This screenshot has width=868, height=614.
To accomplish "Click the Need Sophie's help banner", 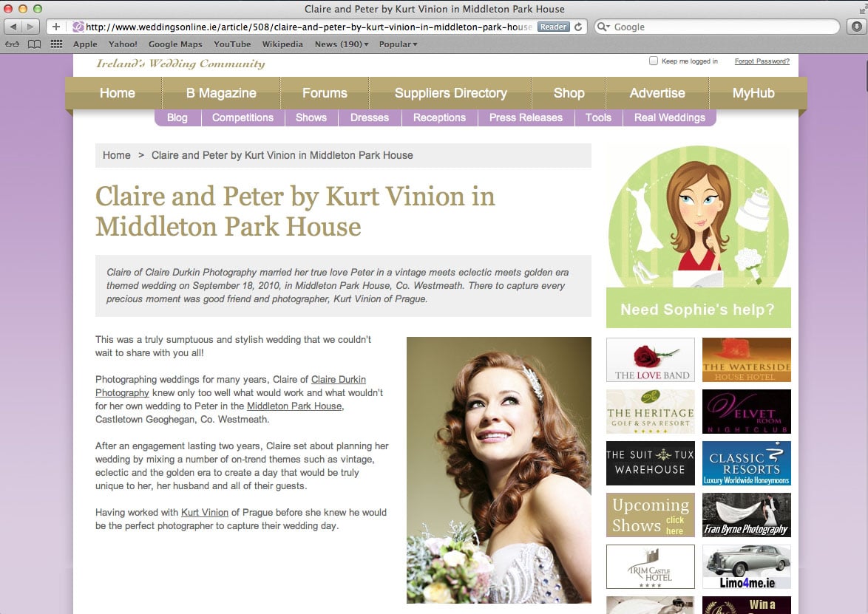I will pyautogui.click(x=698, y=308).
